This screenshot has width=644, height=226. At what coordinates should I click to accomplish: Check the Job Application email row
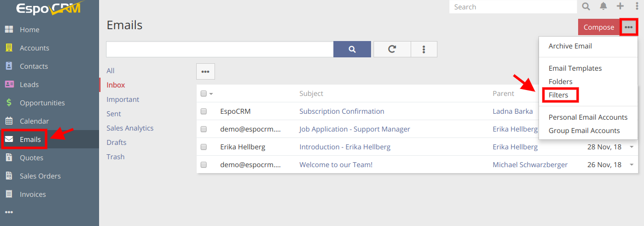(204, 129)
